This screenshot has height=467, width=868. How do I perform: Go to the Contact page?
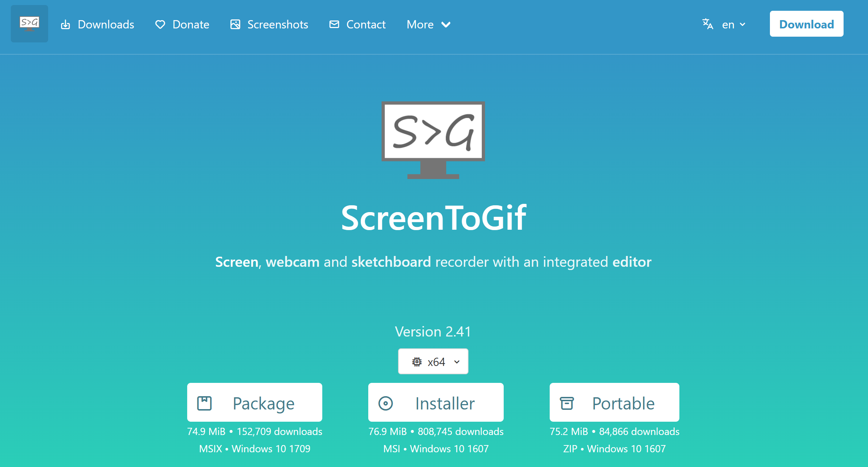366,24
